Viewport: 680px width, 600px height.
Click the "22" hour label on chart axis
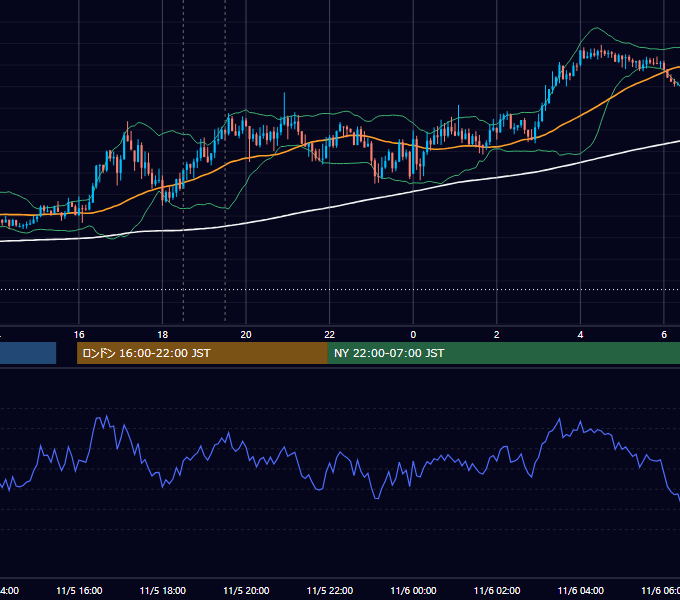pyautogui.click(x=330, y=335)
